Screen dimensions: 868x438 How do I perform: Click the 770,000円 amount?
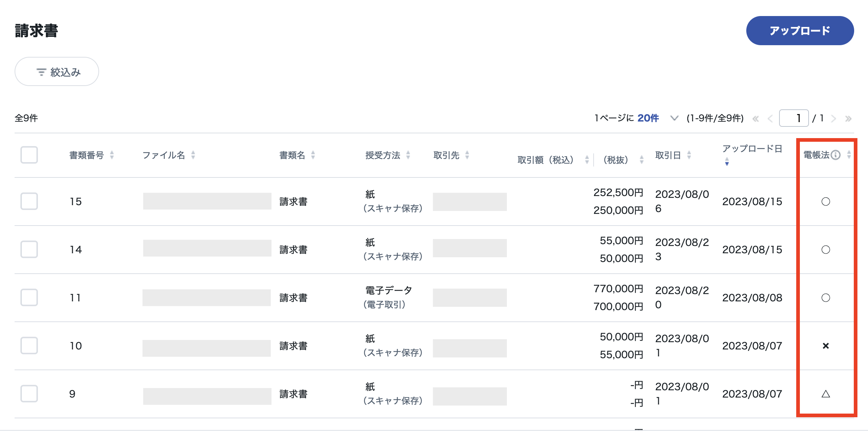(618, 289)
